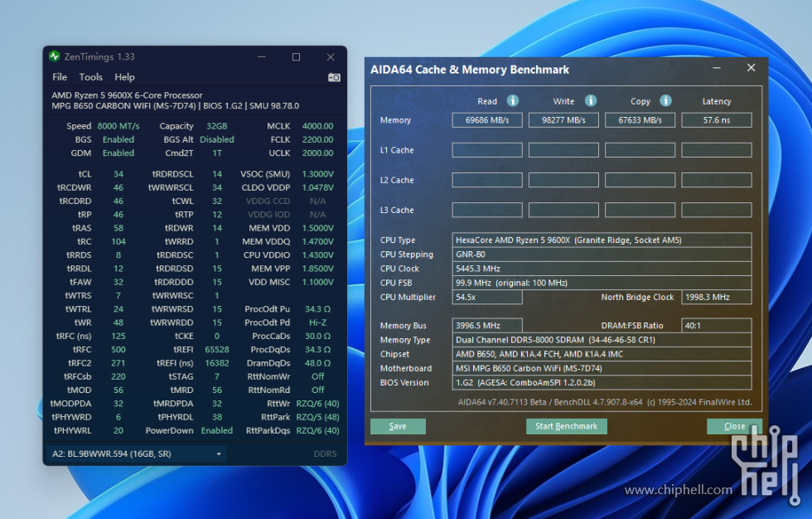Click the info icon next to Write
Image resolution: width=812 pixels, height=519 pixels.
(590, 100)
